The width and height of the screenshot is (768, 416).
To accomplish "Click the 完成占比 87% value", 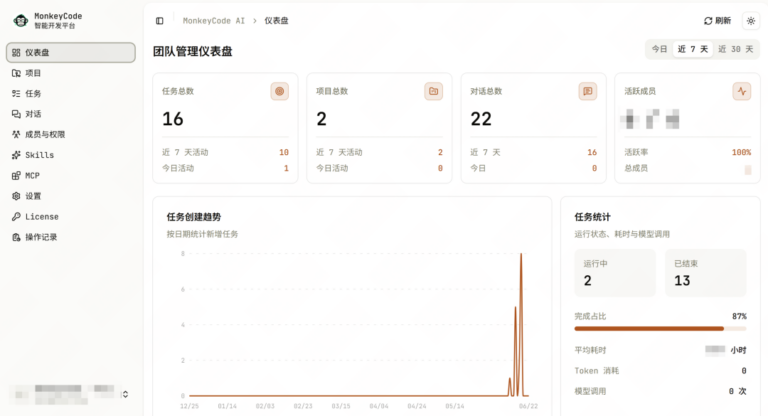I will click(x=739, y=317).
